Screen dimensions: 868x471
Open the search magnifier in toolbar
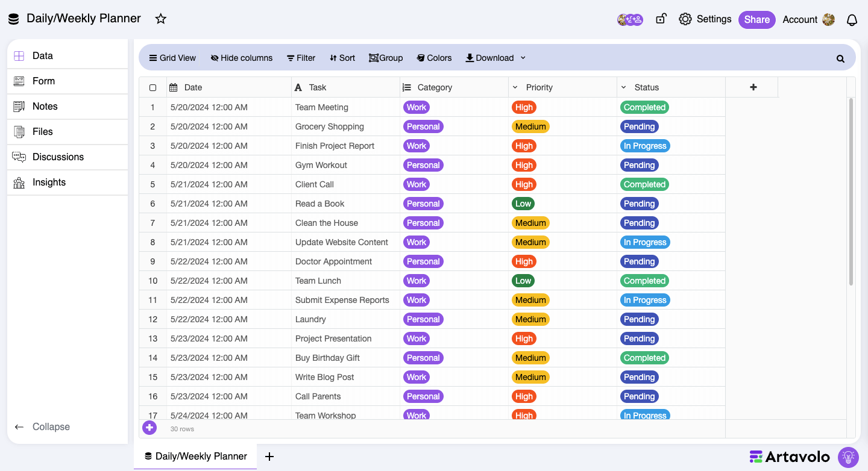point(840,58)
